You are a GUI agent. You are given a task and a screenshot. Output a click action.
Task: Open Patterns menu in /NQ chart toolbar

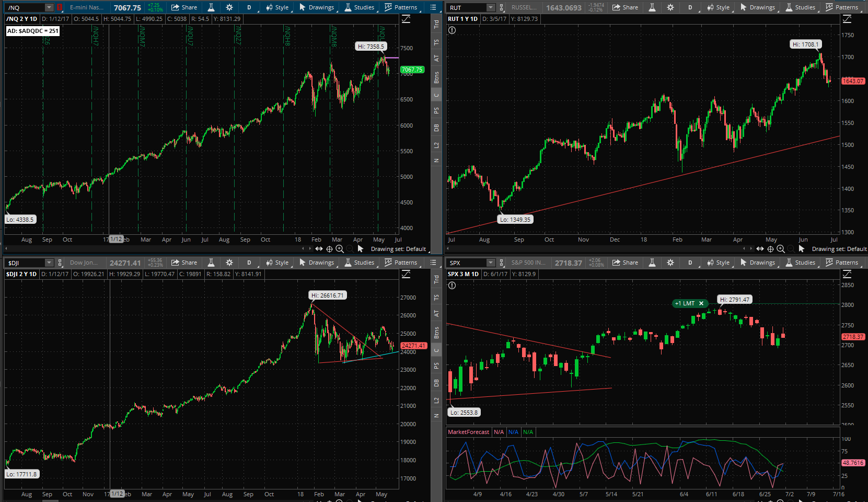(x=401, y=7)
